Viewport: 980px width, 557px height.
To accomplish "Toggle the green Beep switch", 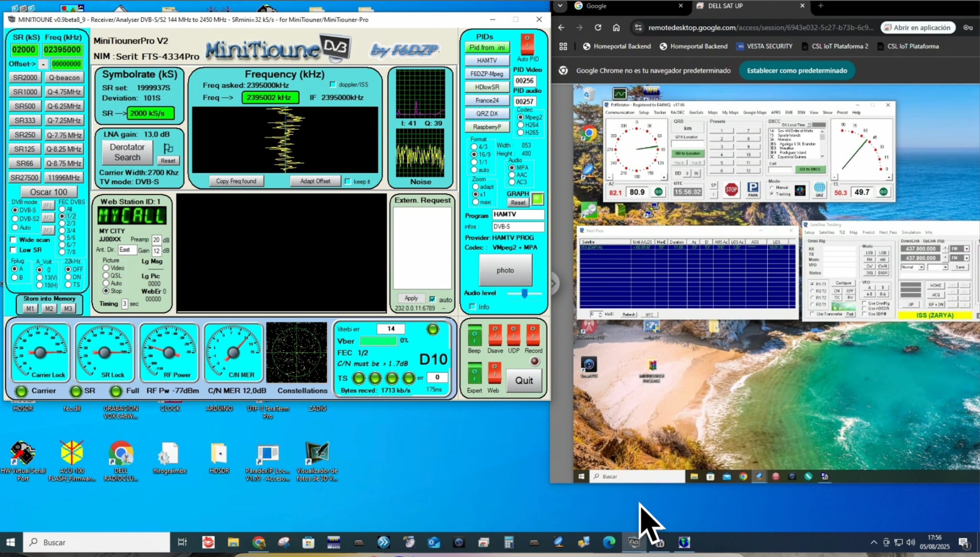I will [474, 335].
